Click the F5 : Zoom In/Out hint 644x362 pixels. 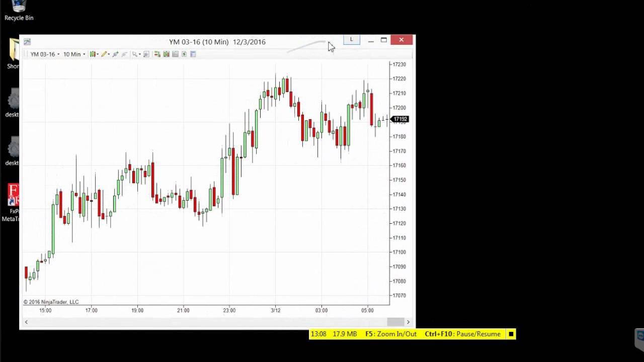(x=391, y=334)
